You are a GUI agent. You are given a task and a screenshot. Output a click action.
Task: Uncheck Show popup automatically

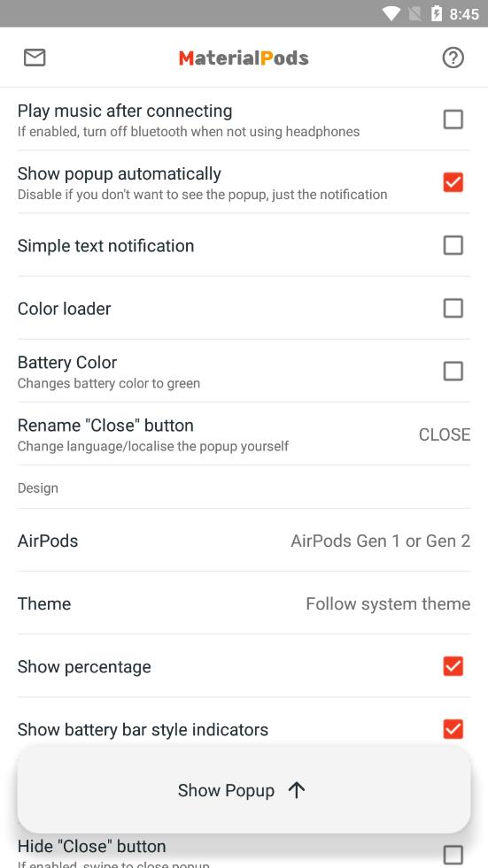click(453, 182)
